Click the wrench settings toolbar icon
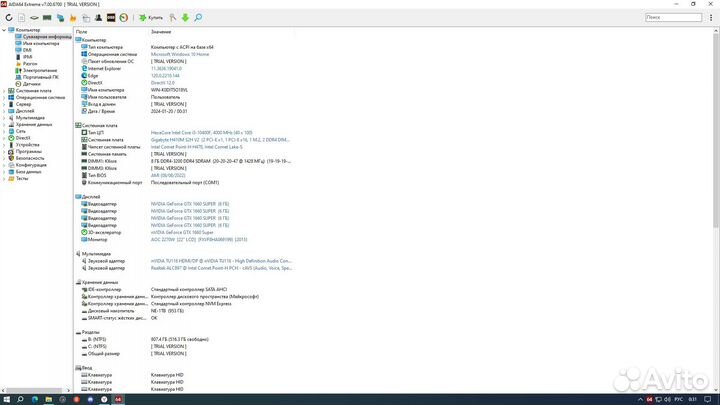This screenshot has height=405, width=720. point(172,17)
